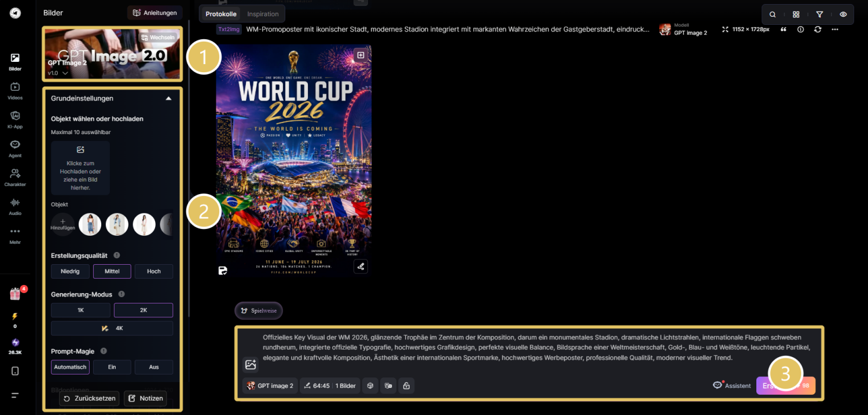Click the regenerate refresh icon
The width and height of the screenshot is (868, 415).
click(x=818, y=29)
